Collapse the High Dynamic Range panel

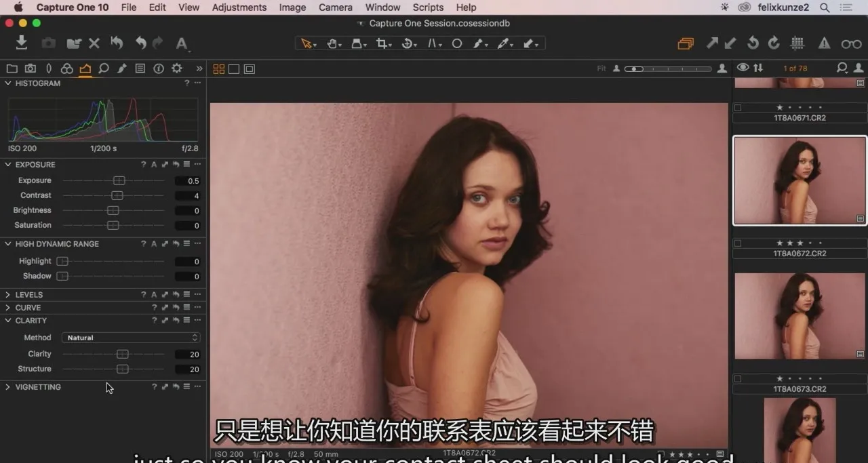(x=7, y=244)
